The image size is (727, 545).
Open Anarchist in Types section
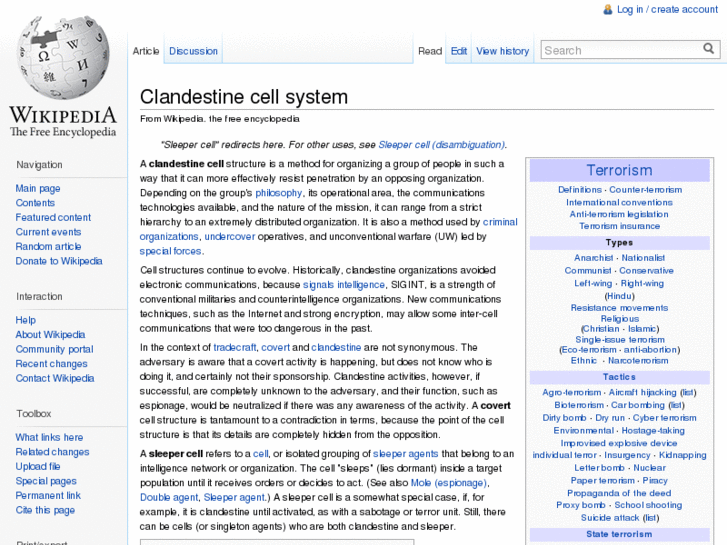pyautogui.click(x=593, y=257)
